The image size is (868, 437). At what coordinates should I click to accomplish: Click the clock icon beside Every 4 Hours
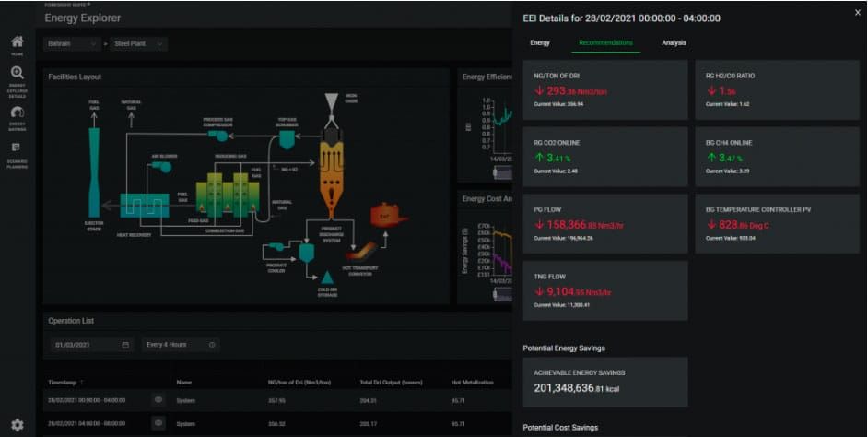212,345
